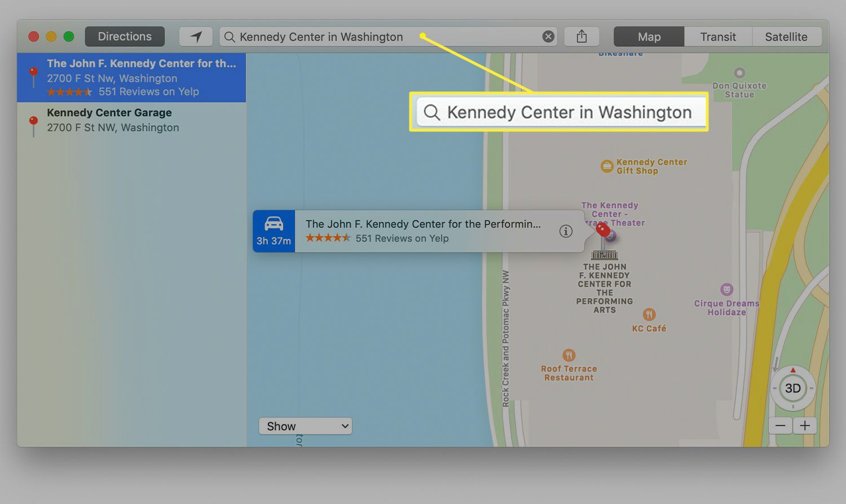The image size is (846, 504).
Task: Click the compass north arrow
Action: 793,370
